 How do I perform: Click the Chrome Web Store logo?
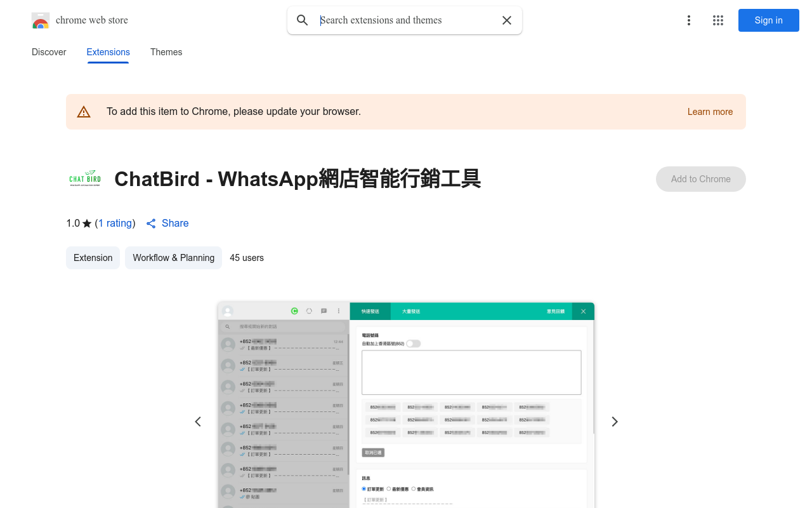click(41, 20)
